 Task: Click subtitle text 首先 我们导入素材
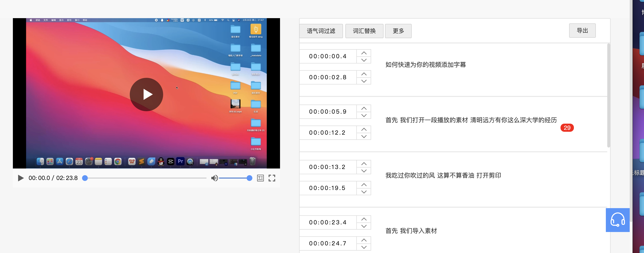click(411, 231)
